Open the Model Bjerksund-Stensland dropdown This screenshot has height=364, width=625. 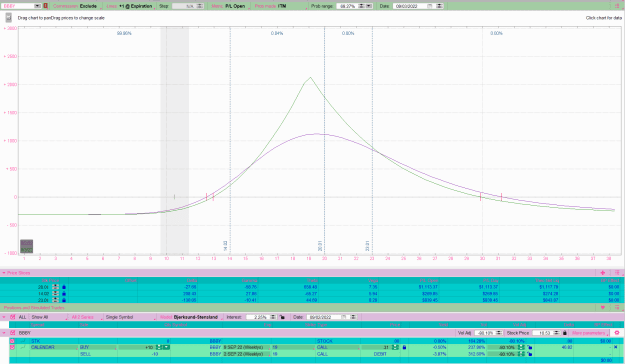point(191,317)
